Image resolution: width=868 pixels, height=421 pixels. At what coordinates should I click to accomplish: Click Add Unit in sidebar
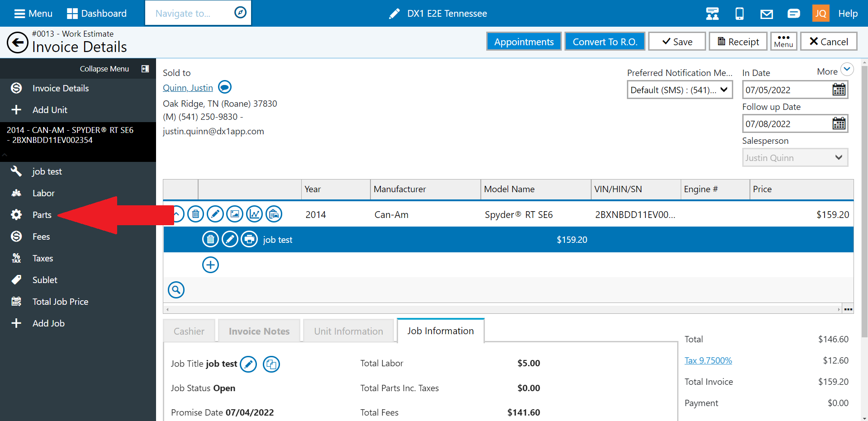50,110
